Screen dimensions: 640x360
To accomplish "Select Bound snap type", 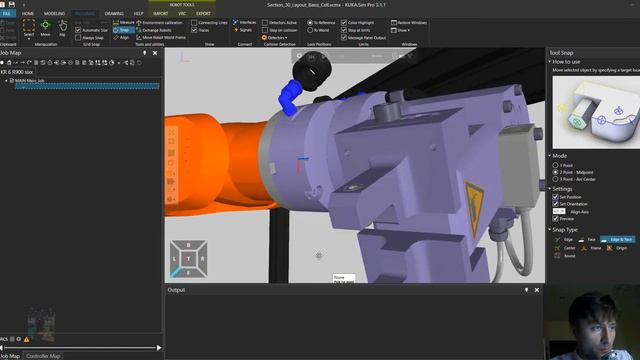I will coord(565,256).
